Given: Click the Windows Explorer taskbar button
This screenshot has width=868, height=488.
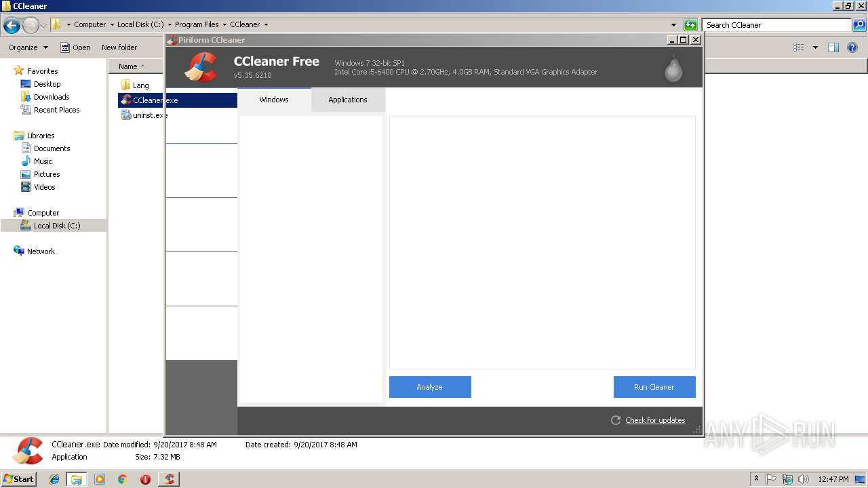Looking at the screenshot, I should coord(77,479).
